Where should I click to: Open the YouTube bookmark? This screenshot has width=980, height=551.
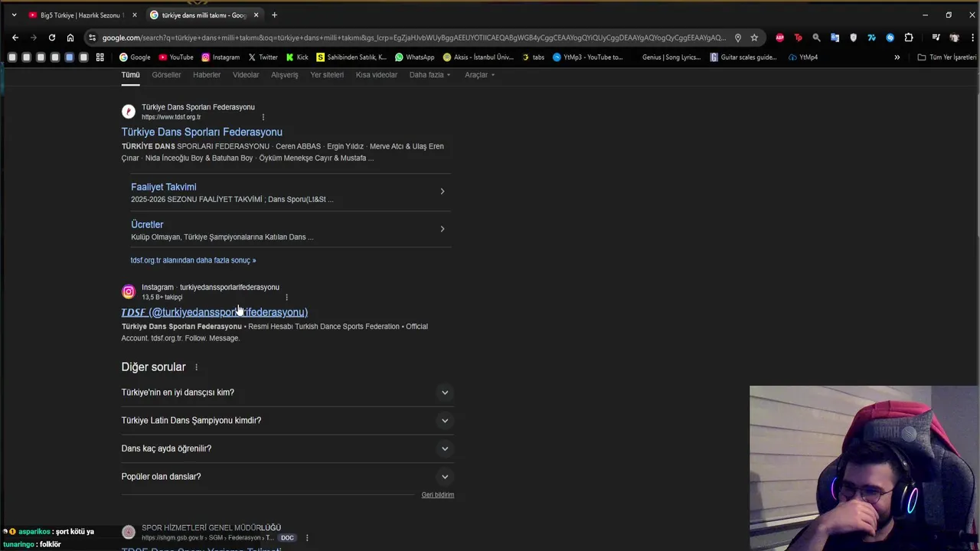[176, 57]
